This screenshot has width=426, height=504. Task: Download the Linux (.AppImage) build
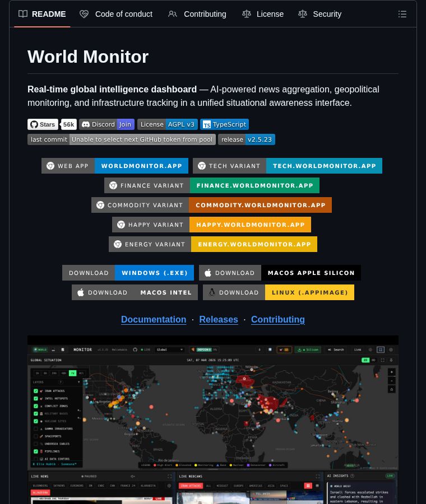279,292
